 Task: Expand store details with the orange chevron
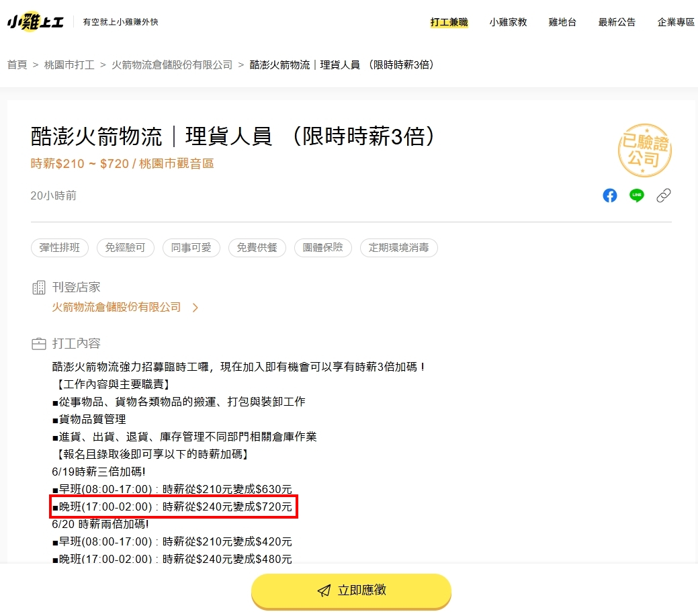point(195,308)
